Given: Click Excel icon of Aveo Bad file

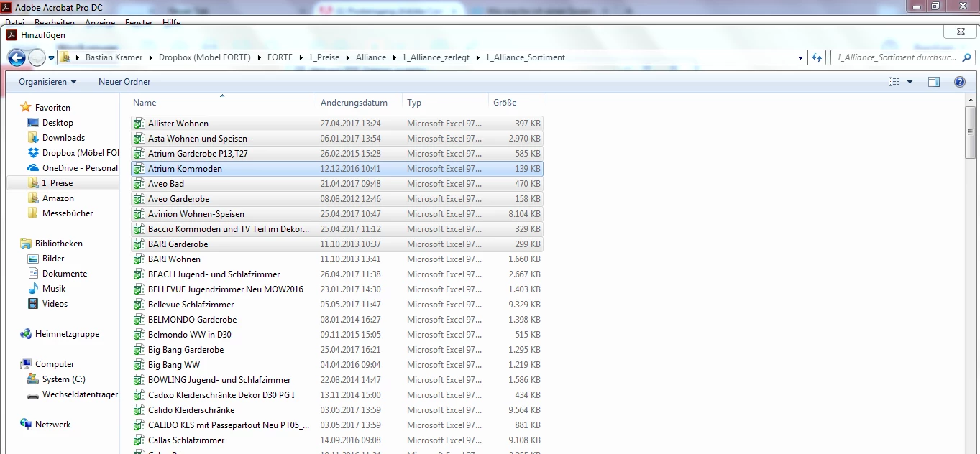Looking at the screenshot, I should (x=139, y=184).
